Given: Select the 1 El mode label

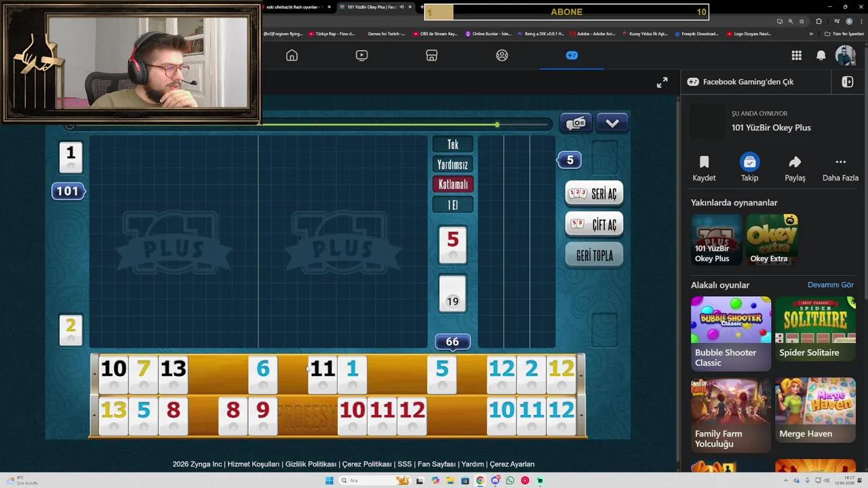Looking at the screenshot, I should [453, 205].
